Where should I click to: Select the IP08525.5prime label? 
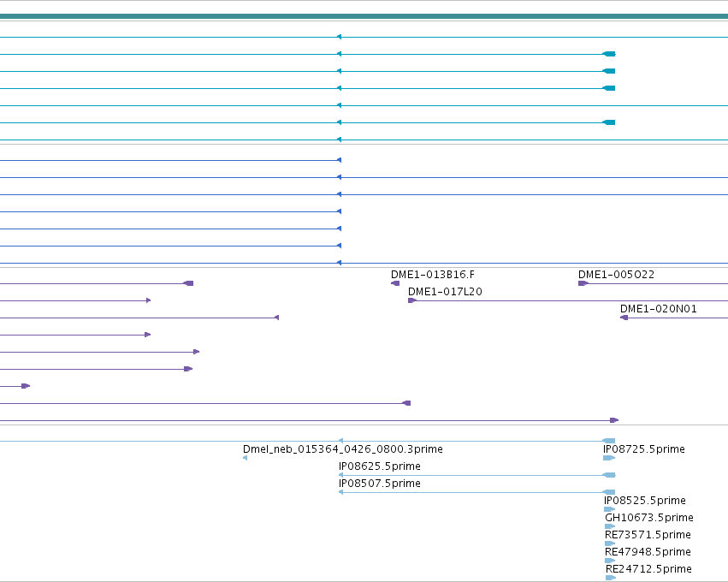tap(645, 501)
